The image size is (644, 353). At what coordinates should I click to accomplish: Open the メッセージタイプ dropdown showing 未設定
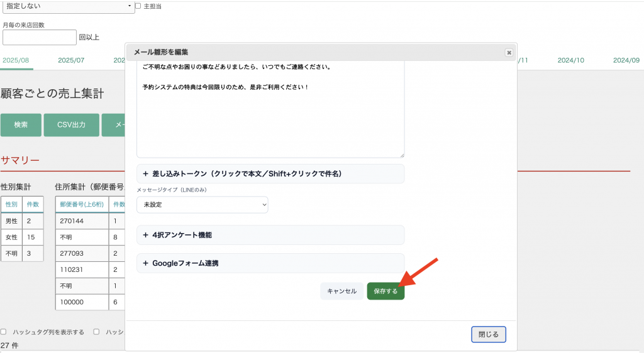[202, 205]
